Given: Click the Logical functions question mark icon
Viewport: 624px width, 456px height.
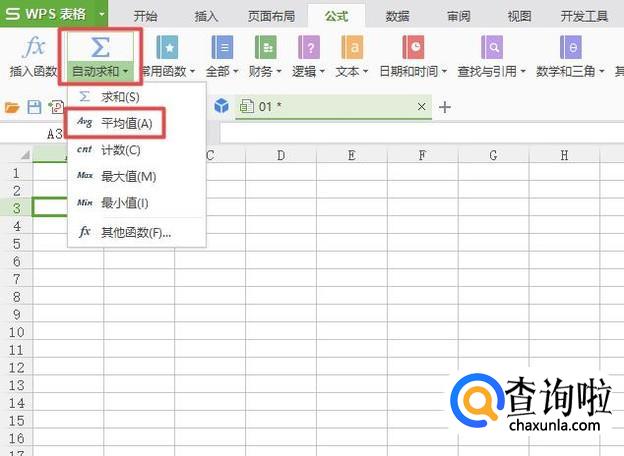Looking at the screenshot, I should (310, 47).
